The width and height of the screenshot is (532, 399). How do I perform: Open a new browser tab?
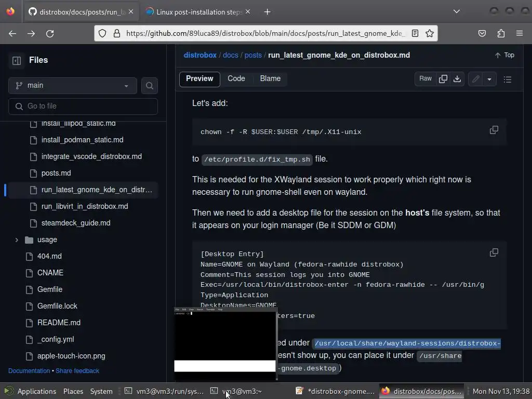(268, 12)
